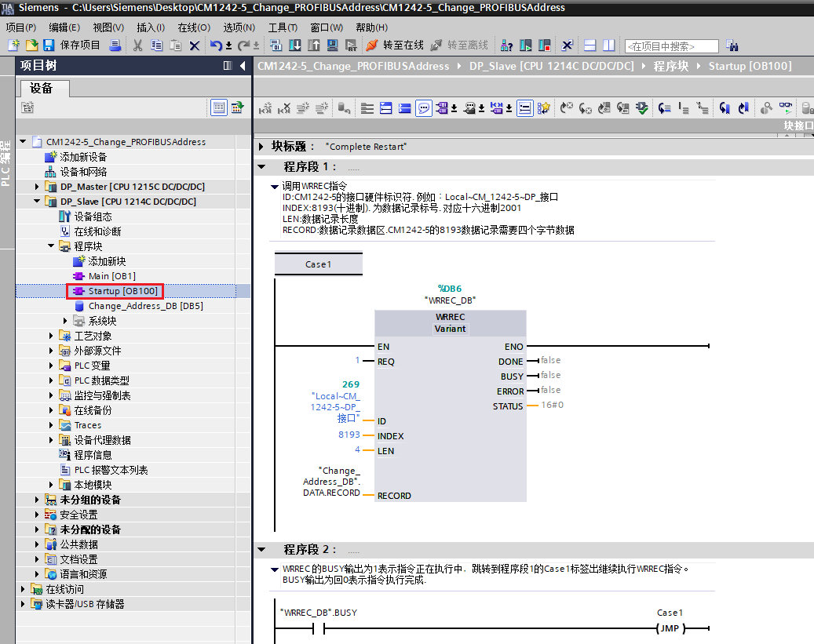Image resolution: width=814 pixels, height=644 pixels.
Task: Cut selection with the scissors icon
Action: pos(137,45)
